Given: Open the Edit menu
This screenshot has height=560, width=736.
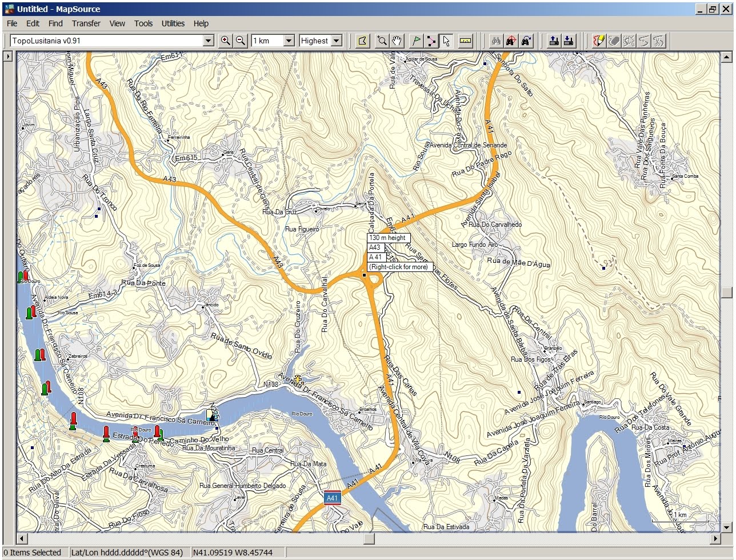Looking at the screenshot, I should 33,23.
